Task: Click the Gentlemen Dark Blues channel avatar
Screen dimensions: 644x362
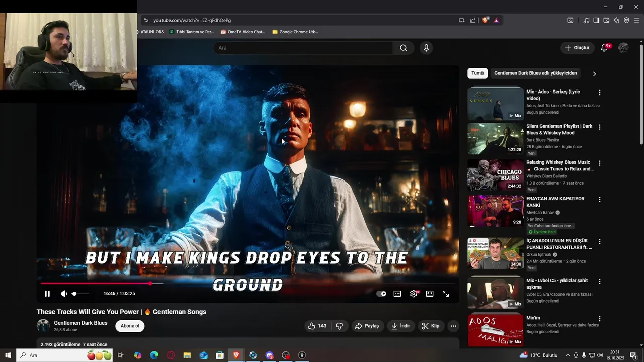Action: 43,326
